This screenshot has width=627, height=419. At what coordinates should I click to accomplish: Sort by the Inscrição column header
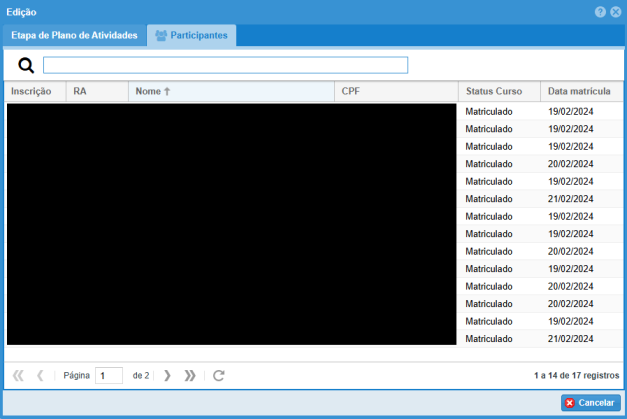coord(31,91)
